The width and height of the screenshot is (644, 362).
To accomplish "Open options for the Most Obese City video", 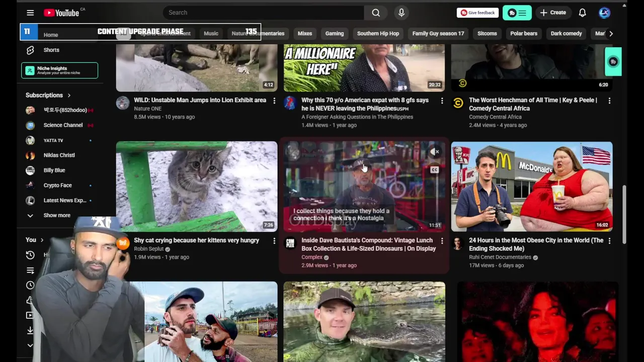I will [x=609, y=241].
